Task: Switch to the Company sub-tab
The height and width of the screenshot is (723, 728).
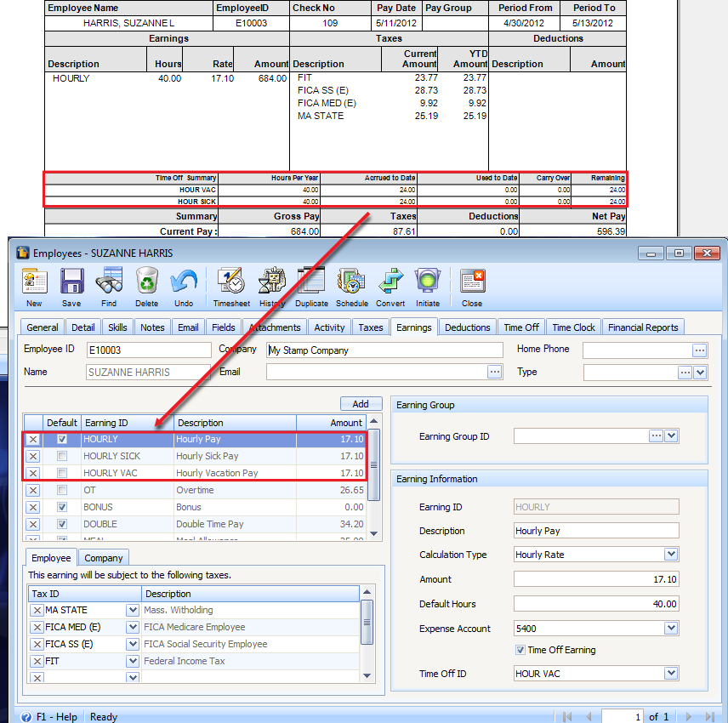Action: 103,558
